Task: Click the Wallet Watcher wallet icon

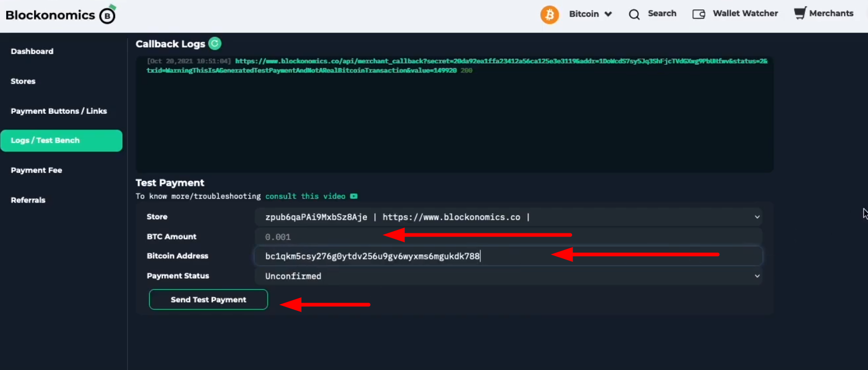Action: coord(698,14)
